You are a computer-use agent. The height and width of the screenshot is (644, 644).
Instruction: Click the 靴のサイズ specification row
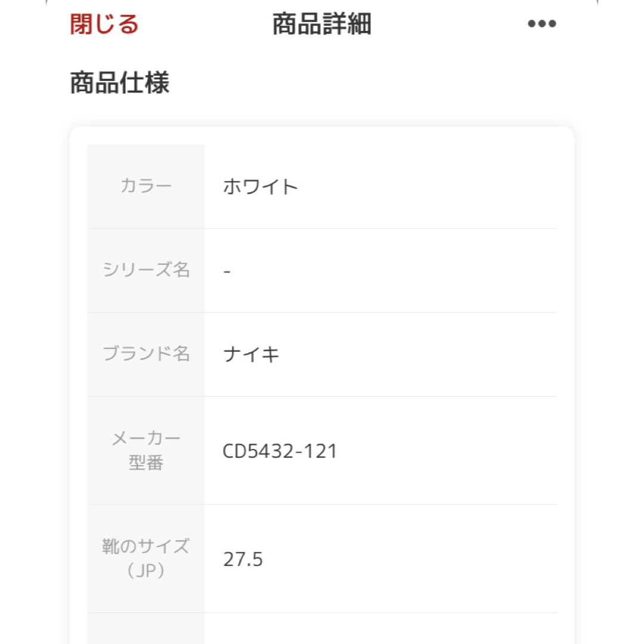click(322, 559)
